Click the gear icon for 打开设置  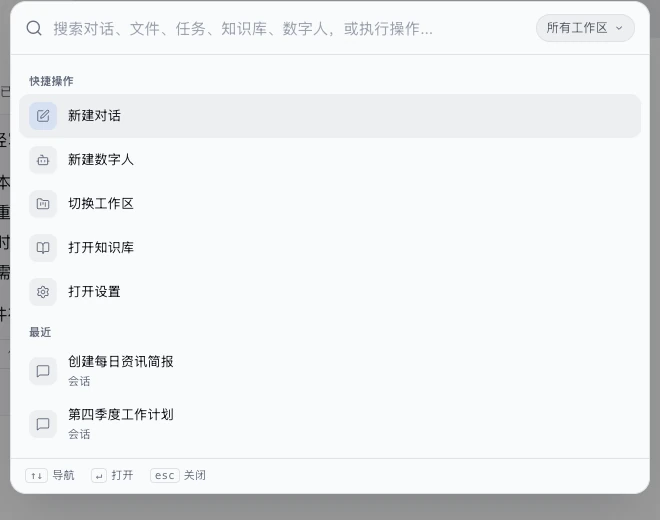(x=43, y=292)
